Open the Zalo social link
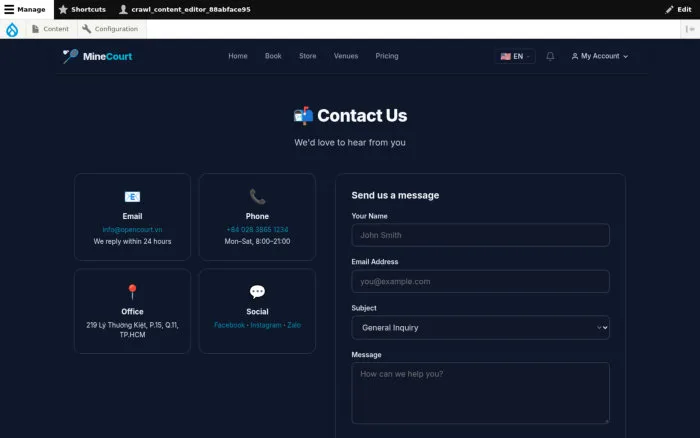This screenshot has height=438, width=700. click(294, 325)
